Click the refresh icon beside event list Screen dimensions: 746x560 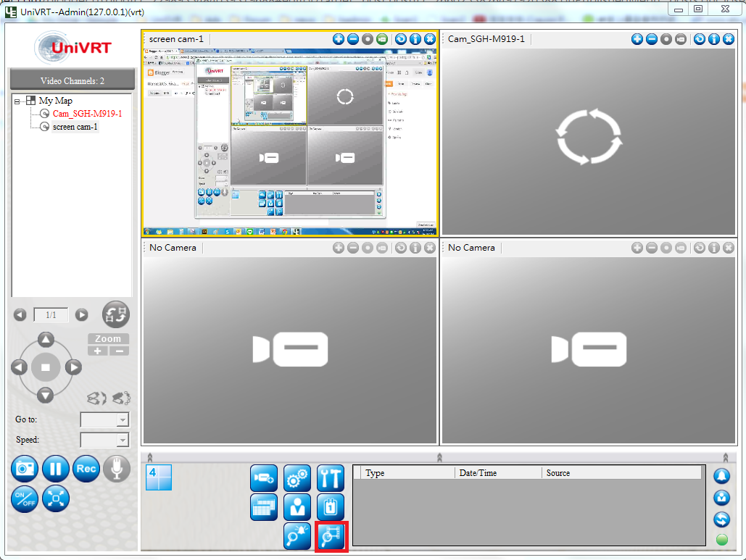point(722,519)
